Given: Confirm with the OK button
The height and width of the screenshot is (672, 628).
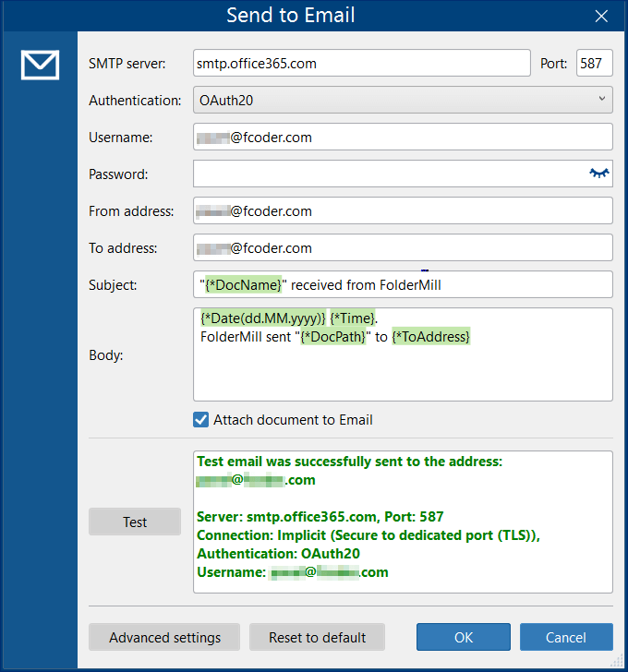Looking at the screenshot, I should pos(464,637).
